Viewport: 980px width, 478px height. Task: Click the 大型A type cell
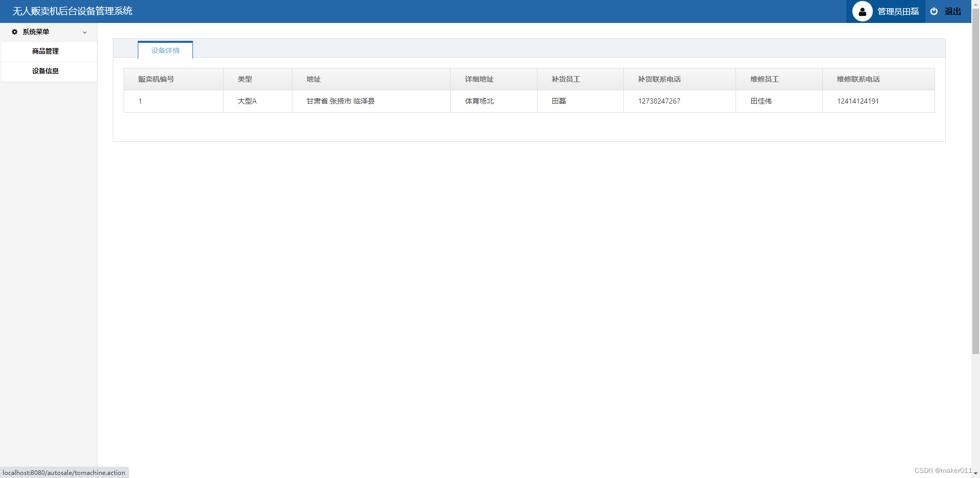258,101
